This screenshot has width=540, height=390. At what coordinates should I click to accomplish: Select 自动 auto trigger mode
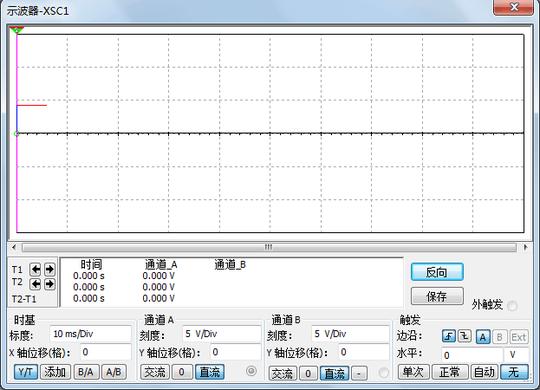click(484, 372)
